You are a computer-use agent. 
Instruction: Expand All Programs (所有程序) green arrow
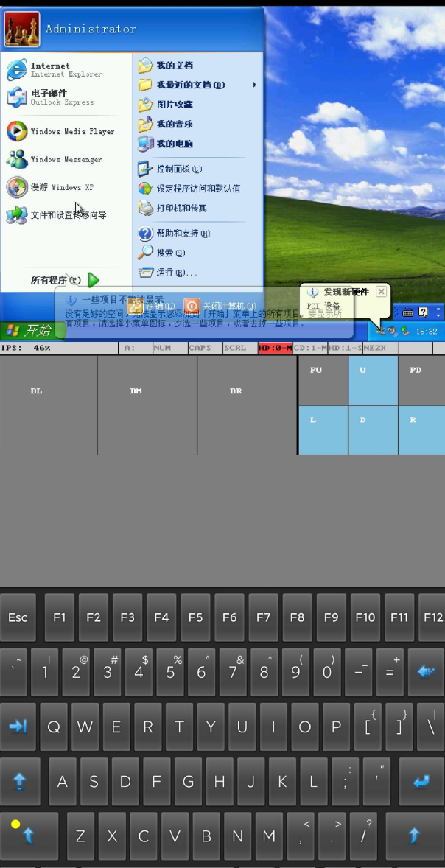point(94,280)
